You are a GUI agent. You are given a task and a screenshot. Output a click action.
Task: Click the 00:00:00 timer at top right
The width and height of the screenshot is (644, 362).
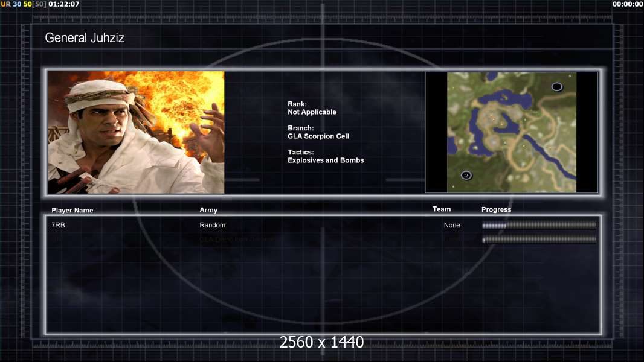[627, 4]
